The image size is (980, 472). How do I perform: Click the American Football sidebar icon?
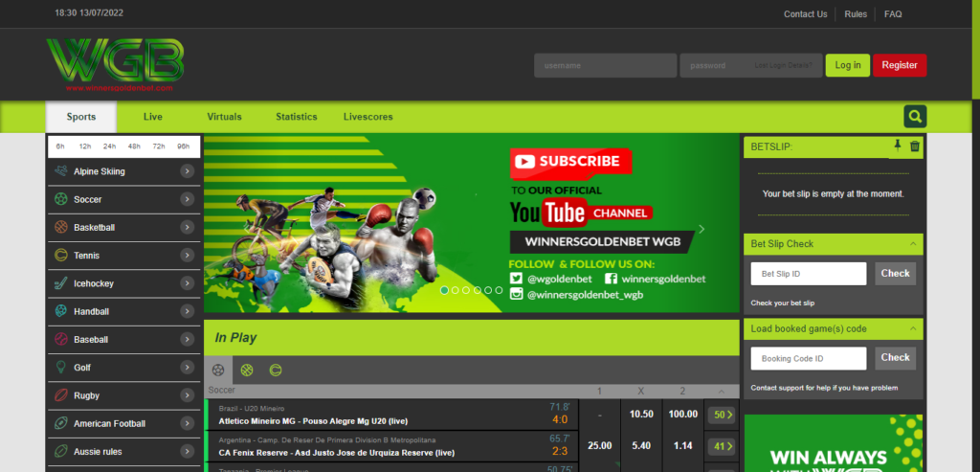coord(61,423)
